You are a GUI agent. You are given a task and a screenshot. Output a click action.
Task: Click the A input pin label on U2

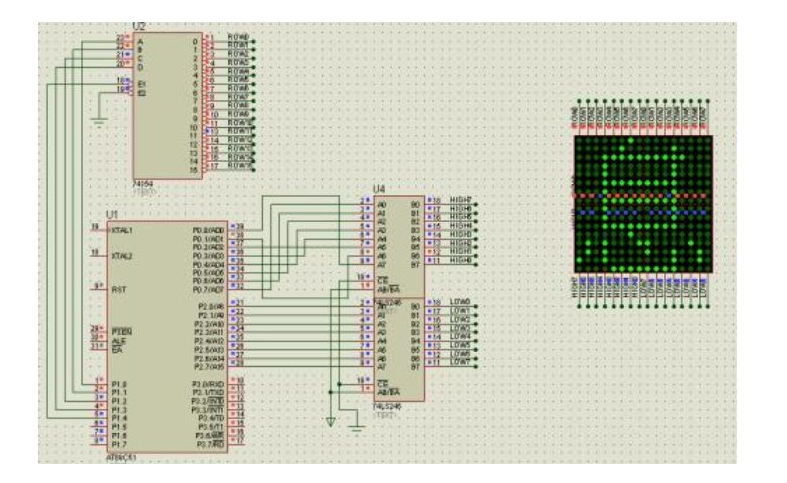(141, 42)
